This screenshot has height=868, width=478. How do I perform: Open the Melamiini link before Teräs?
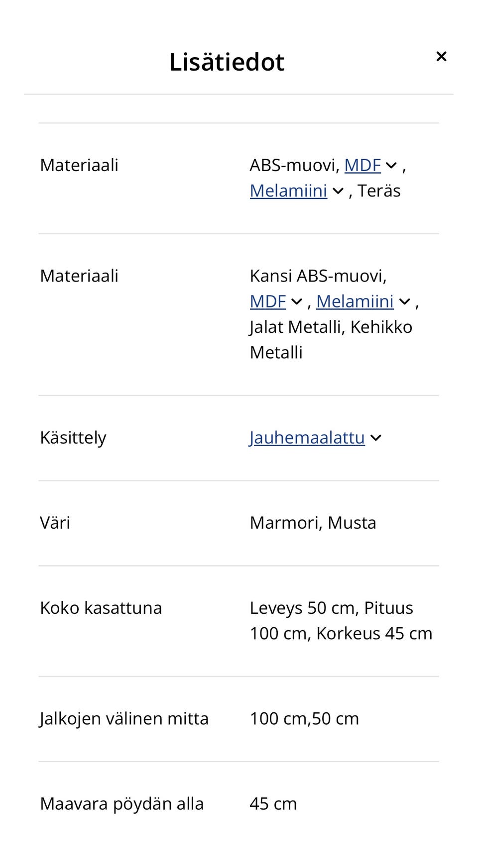click(288, 191)
